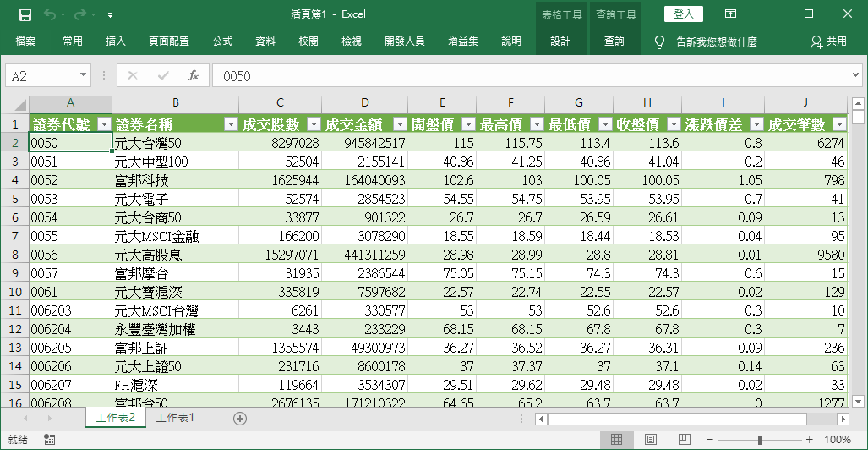Open the 頁面配置 tab
The height and width of the screenshot is (450, 868).
click(x=169, y=41)
